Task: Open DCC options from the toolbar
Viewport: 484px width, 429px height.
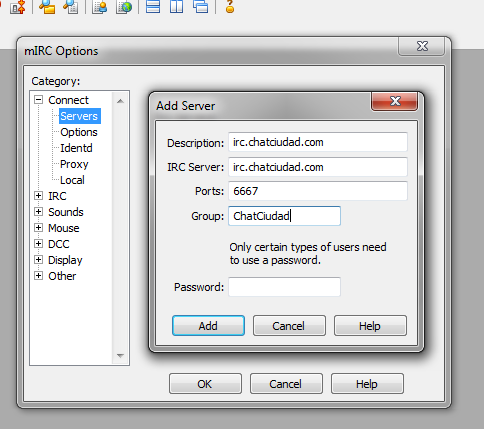Action: 18,7
